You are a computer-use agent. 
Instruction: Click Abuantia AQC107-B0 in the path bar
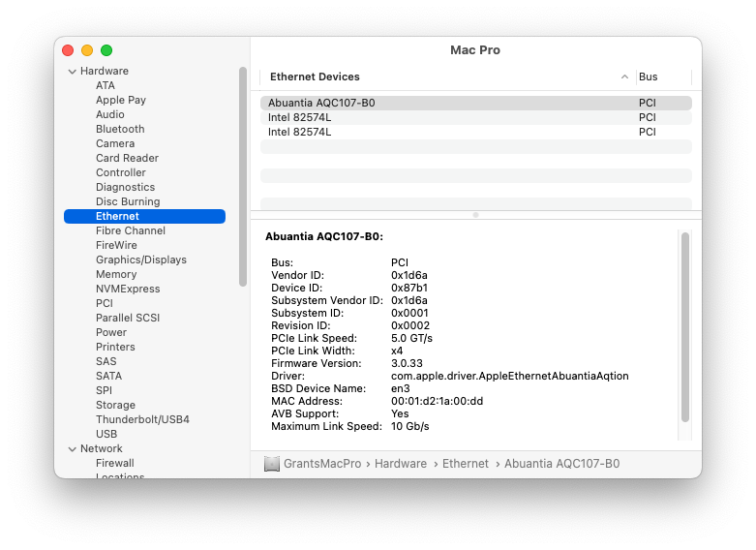click(x=561, y=464)
